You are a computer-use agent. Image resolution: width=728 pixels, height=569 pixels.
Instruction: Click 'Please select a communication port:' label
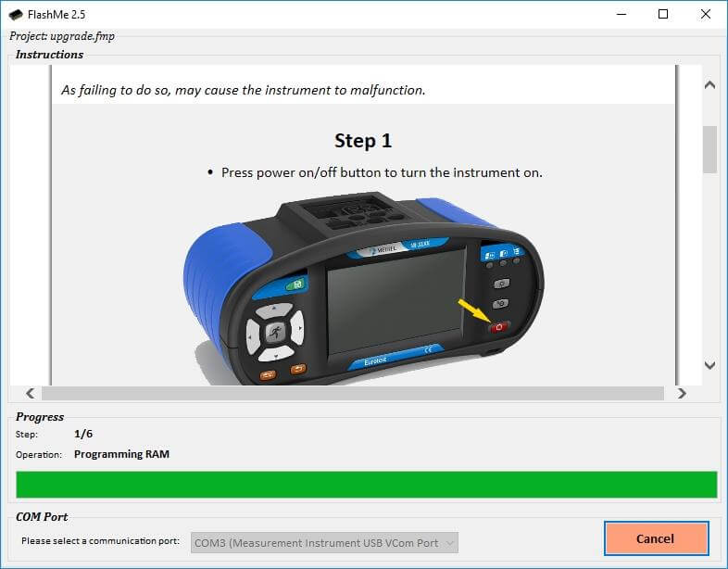100,541
